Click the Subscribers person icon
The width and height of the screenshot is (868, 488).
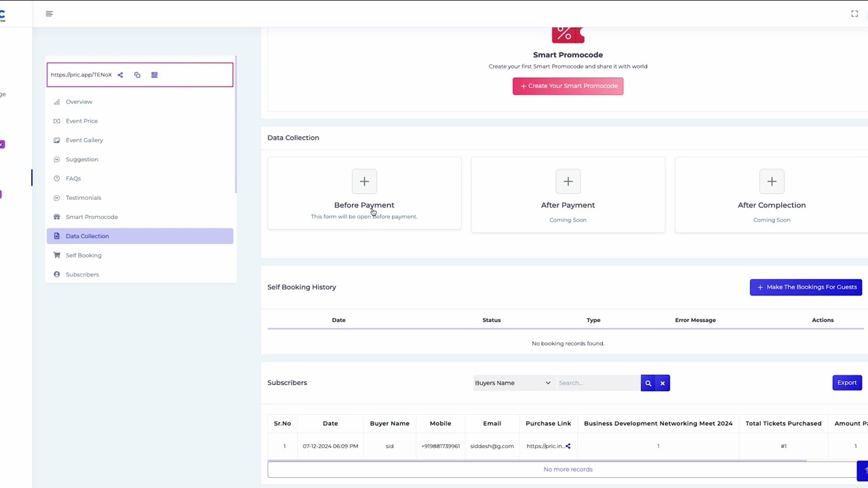pos(56,274)
